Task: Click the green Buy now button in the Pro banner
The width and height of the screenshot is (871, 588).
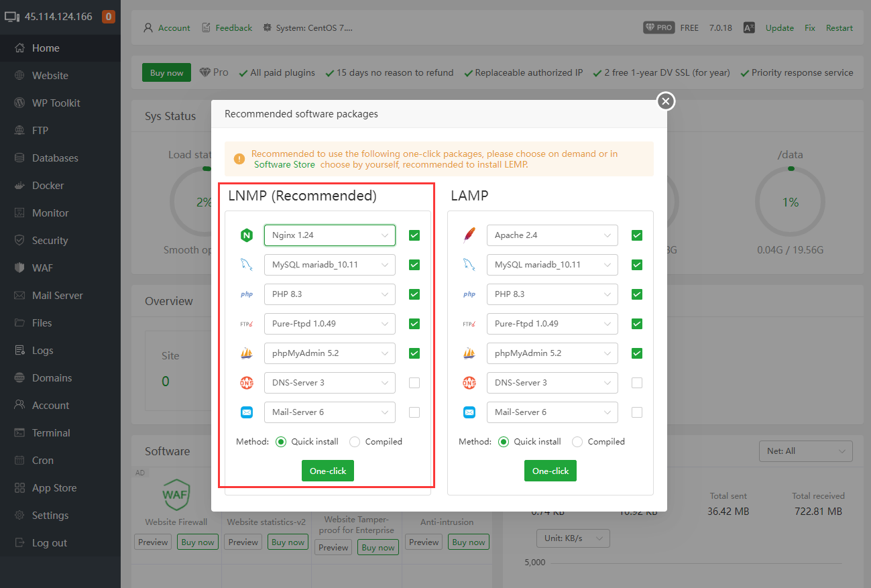Action: (x=167, y=73)
